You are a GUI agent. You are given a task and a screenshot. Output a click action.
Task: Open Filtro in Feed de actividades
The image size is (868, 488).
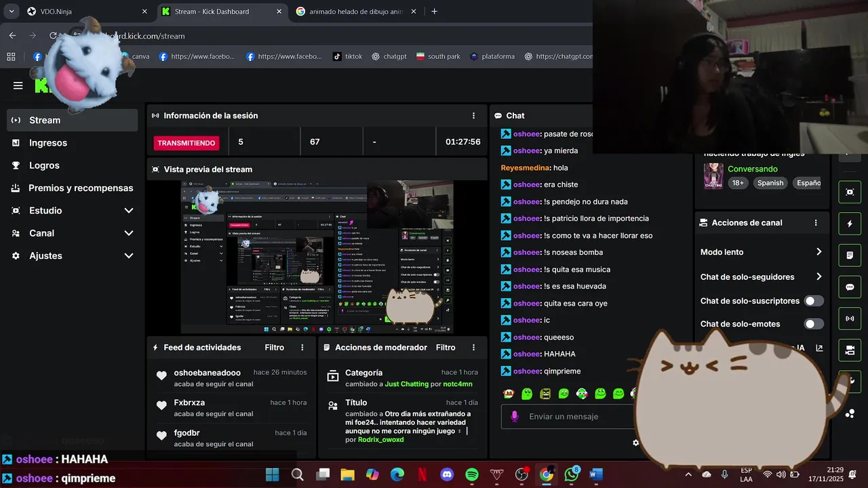275,347
